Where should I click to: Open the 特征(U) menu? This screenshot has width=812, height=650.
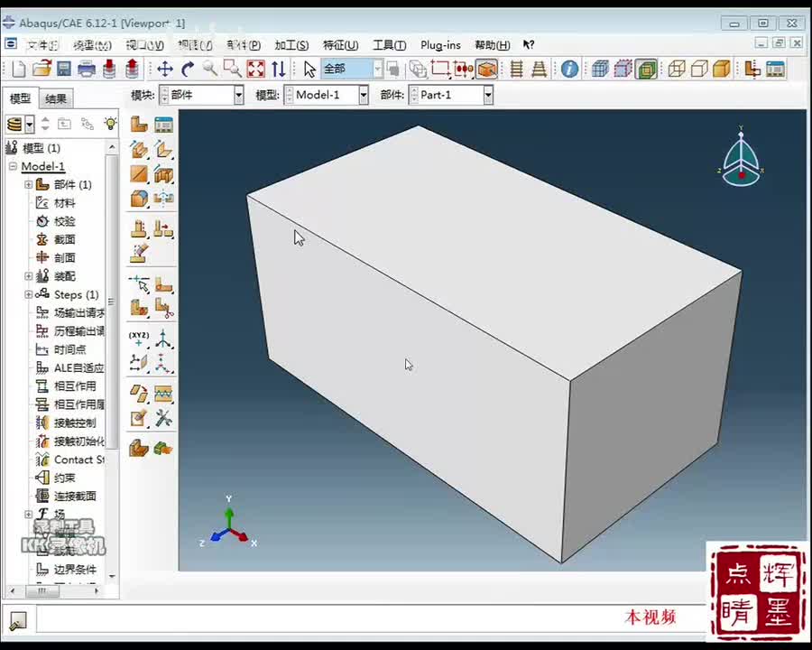coord(340,45)
